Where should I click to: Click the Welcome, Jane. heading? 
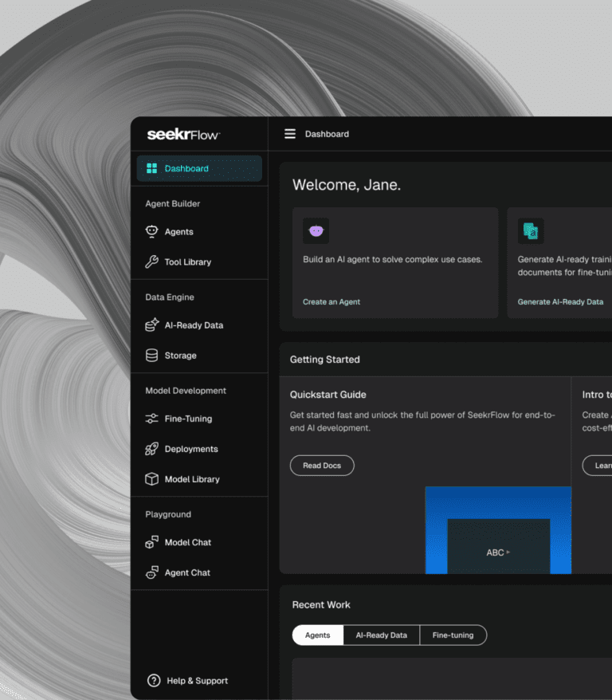pyautogui.click(x=347, y=185)
